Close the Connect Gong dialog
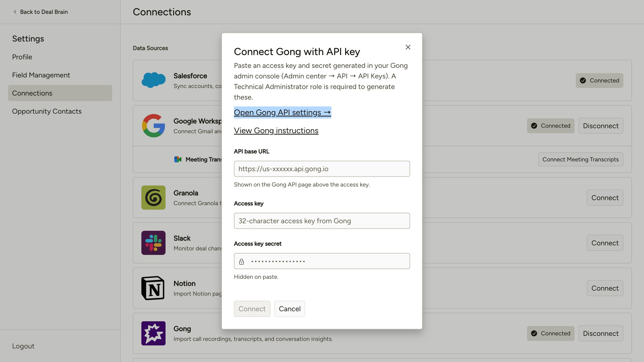This screenshot has width=644, height=362. click(x=408, y=47)
